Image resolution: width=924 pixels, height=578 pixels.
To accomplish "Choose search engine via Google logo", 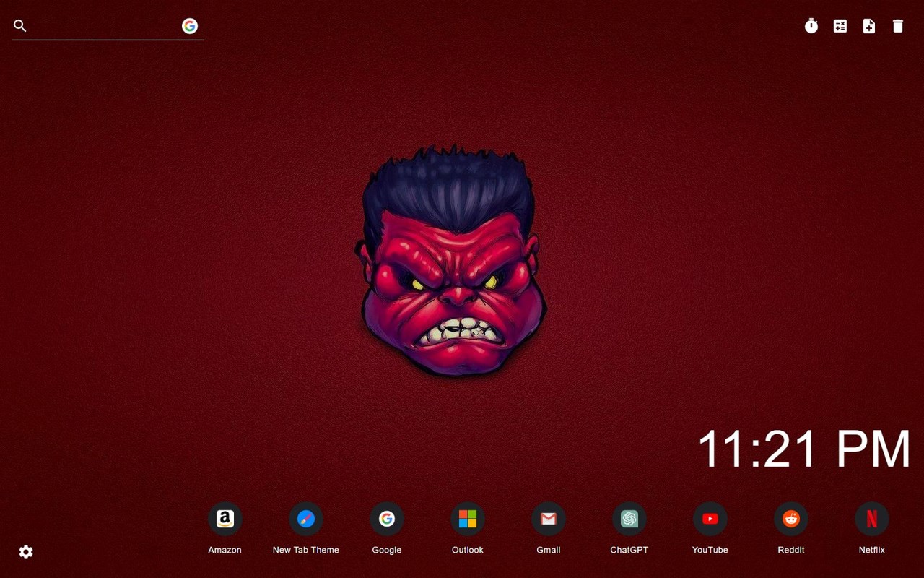I will (x=190, y=26).
